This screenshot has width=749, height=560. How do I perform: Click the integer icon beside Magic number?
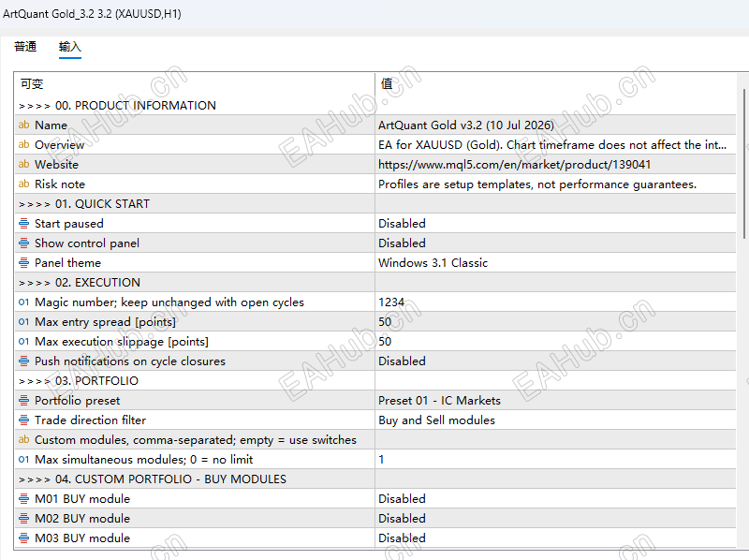point(24,302)
